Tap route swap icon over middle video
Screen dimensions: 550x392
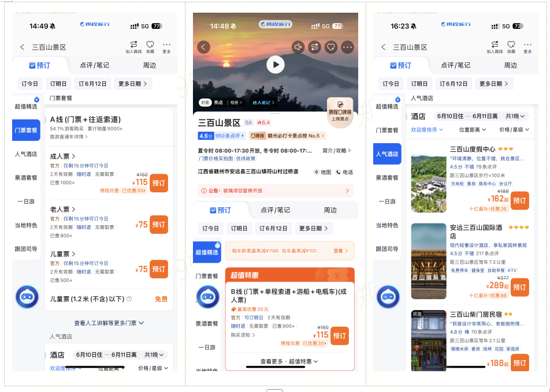click(x=315, y=47)
